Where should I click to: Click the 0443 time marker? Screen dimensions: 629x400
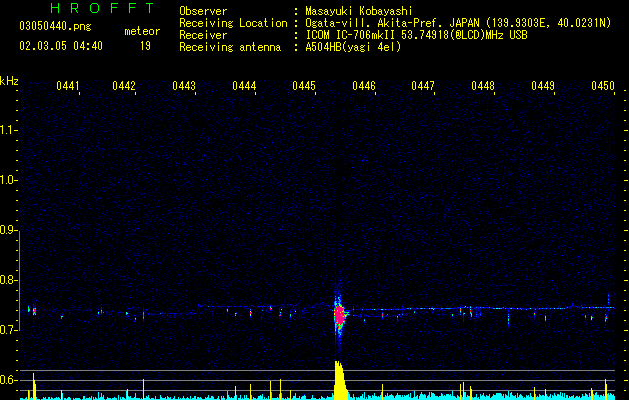pyautogui.click(x=184, y=86)
